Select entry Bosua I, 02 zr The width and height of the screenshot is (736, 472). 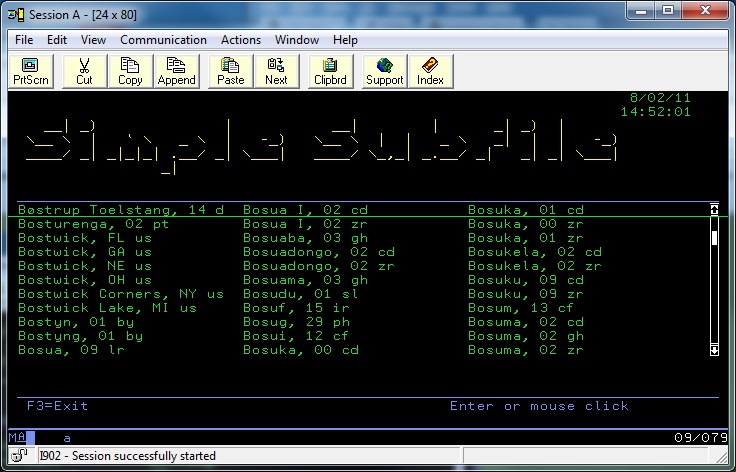point(306,224)
